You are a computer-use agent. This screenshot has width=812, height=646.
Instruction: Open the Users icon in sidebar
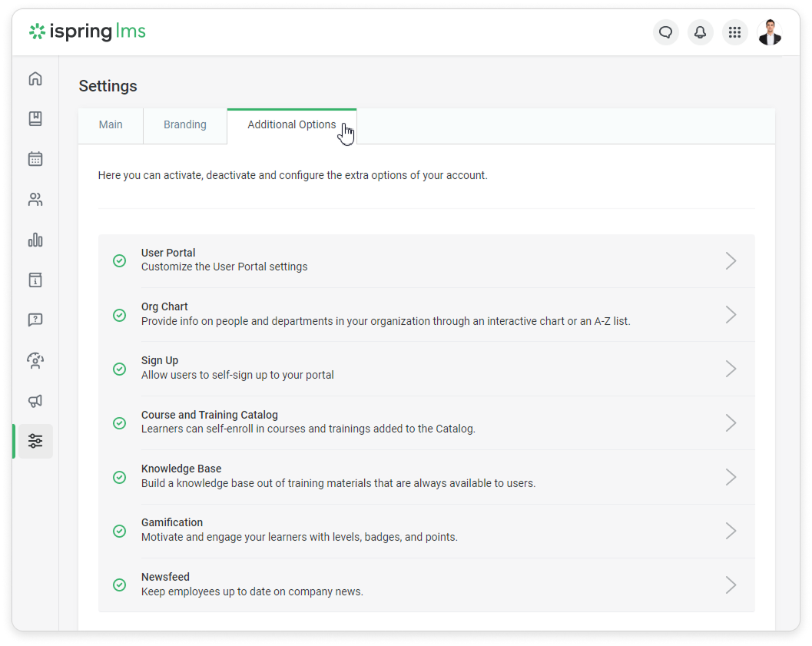(35, 200)
